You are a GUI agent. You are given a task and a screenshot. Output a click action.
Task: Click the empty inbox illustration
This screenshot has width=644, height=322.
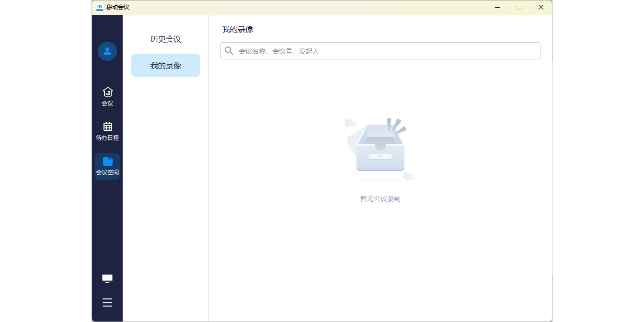[x=380, y=149]
